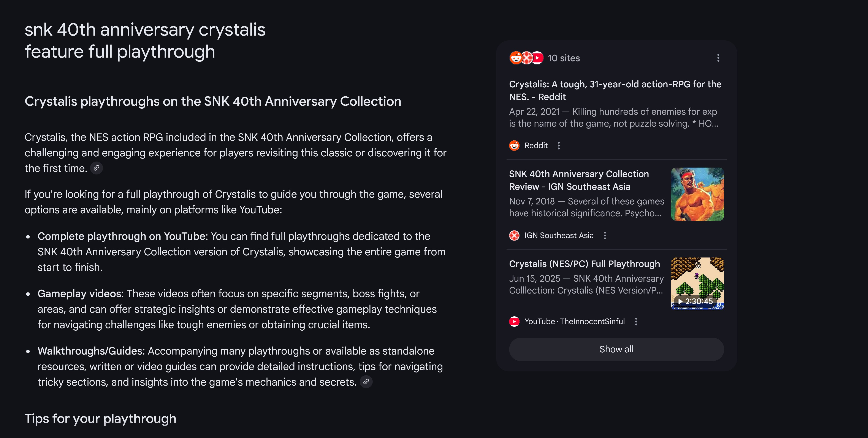The height and width of the screenshot is (438, 868).
Task: Click the Reddit favicon beside the source name
Action: (x=514, y=145)
